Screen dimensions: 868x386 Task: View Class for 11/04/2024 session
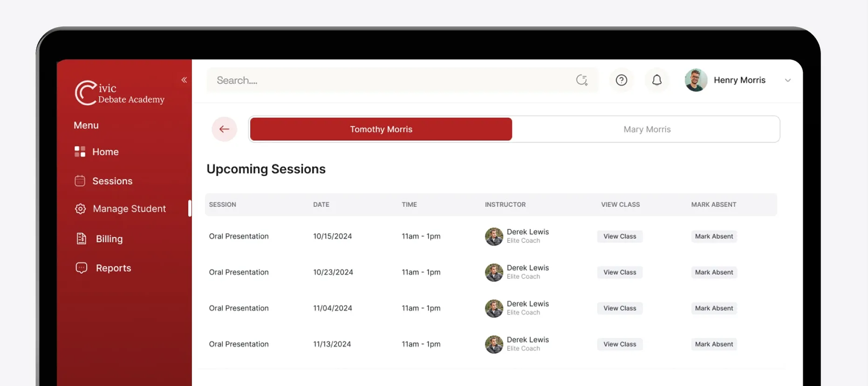(x=620, y=308)
